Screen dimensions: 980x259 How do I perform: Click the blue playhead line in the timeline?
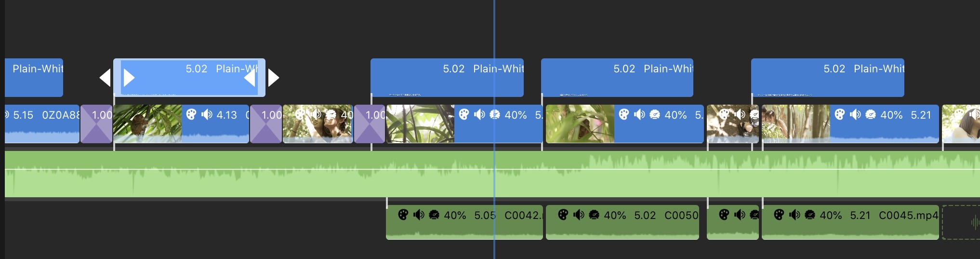click(x=494, y=29)
